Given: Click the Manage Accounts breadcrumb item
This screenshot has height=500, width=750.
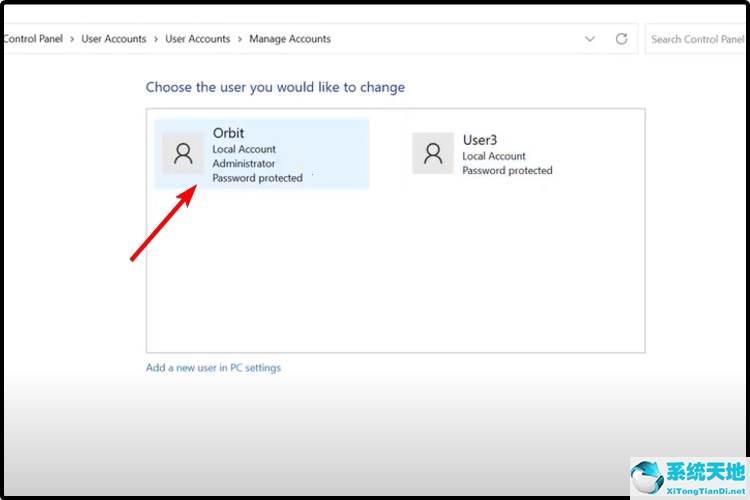Looking at the screenshot, I should [x=289, y=39].
